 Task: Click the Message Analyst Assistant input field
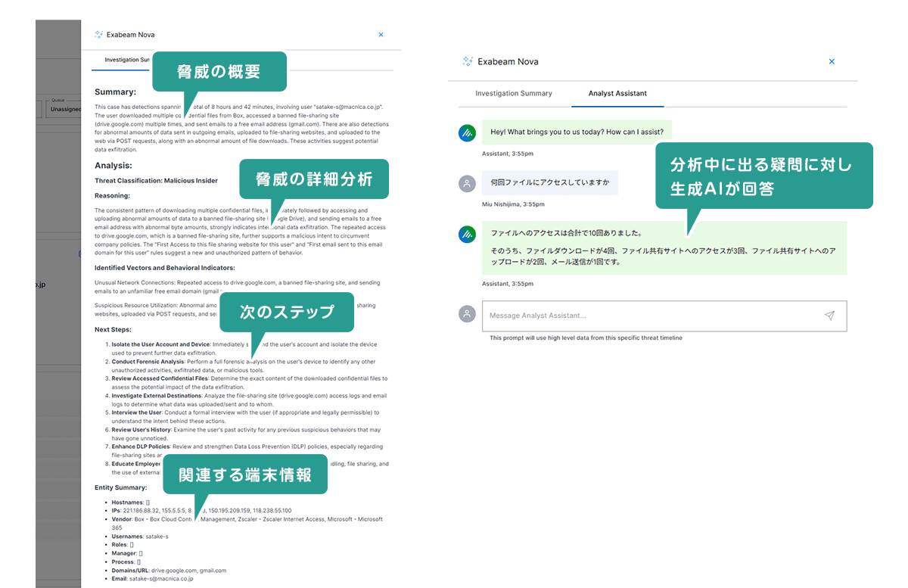(651, 316)
